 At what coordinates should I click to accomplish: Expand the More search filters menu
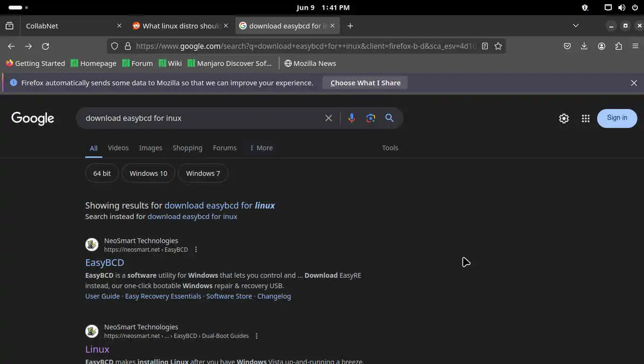[x=261, y=148]
